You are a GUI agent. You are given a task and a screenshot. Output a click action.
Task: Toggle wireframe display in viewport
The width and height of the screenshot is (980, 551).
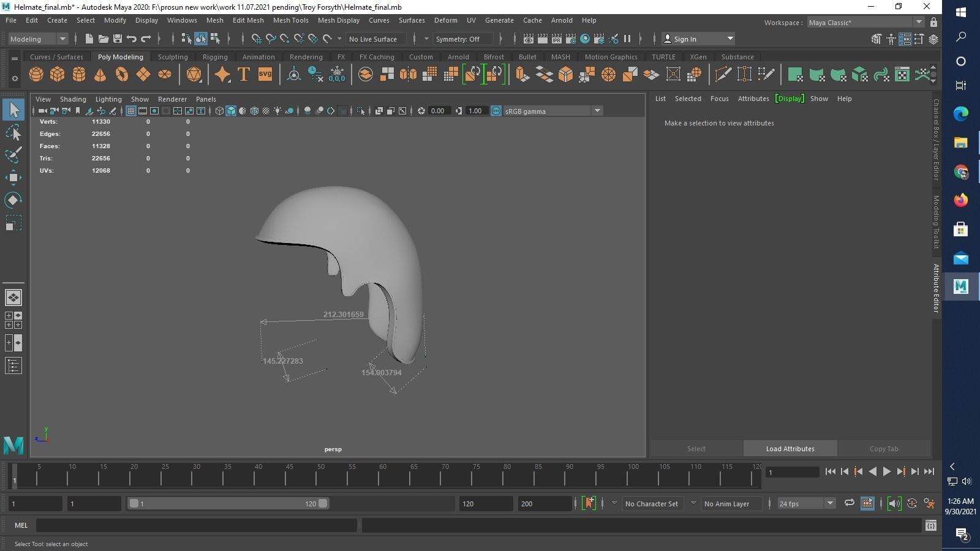(219, 111)
